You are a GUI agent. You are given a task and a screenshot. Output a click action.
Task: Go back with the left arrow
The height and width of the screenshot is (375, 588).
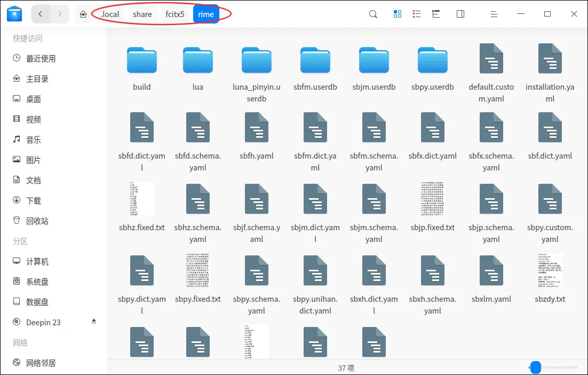click(41, 14)
